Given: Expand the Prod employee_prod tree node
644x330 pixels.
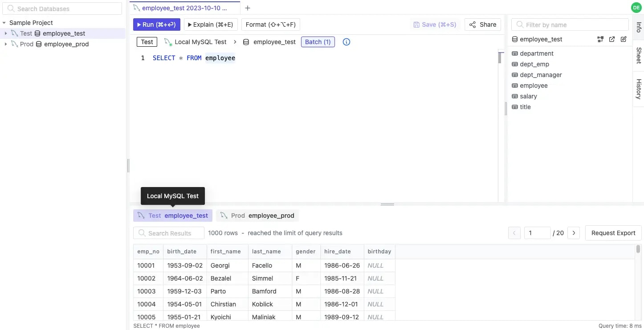Looking at the screenshot, I should tap(6, 44).
